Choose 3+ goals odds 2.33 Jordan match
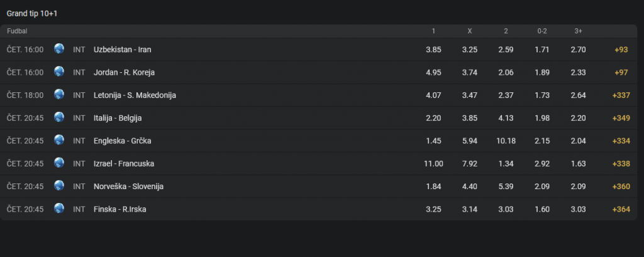The height and width of the screenshot is (257, 644). click(x=579, y=73)
